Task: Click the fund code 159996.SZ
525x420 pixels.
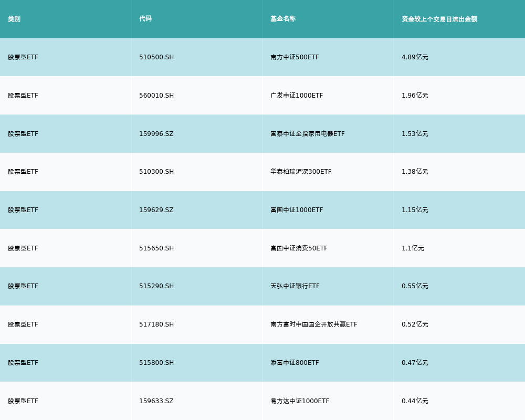Action: click(156, 134)
